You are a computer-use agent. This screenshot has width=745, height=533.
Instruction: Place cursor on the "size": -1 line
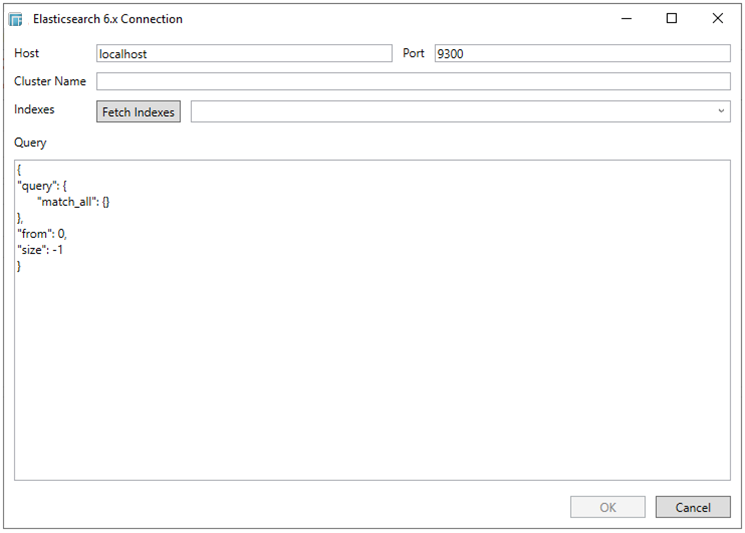[x=41, y=250]
